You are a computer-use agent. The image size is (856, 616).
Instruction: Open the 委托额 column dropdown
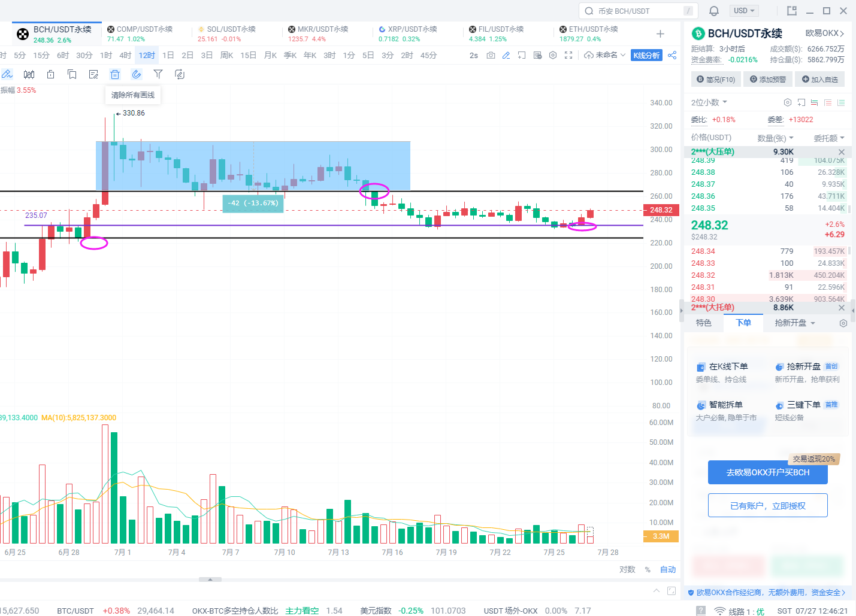pos(829,138)
